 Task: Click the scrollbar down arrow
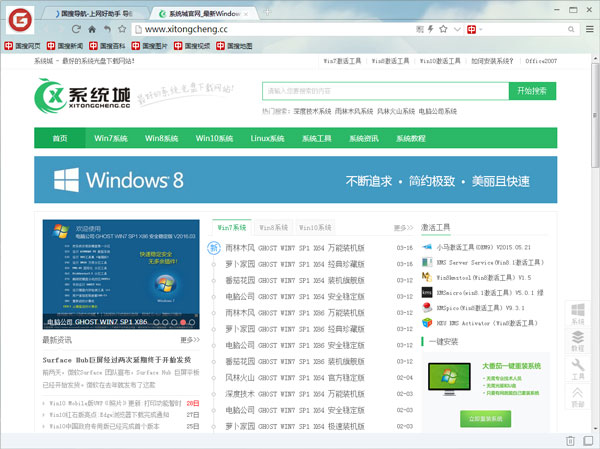pyautogui.click(x=595, y=428)
